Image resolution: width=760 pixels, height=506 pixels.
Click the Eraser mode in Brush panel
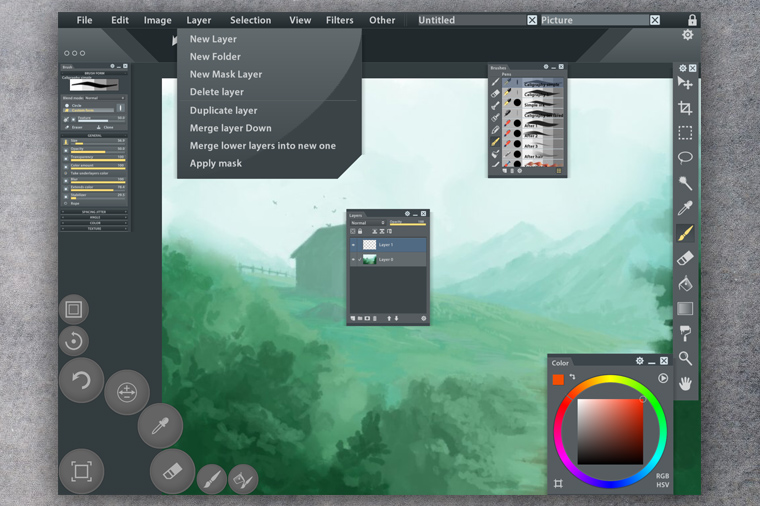click(74, 127)
